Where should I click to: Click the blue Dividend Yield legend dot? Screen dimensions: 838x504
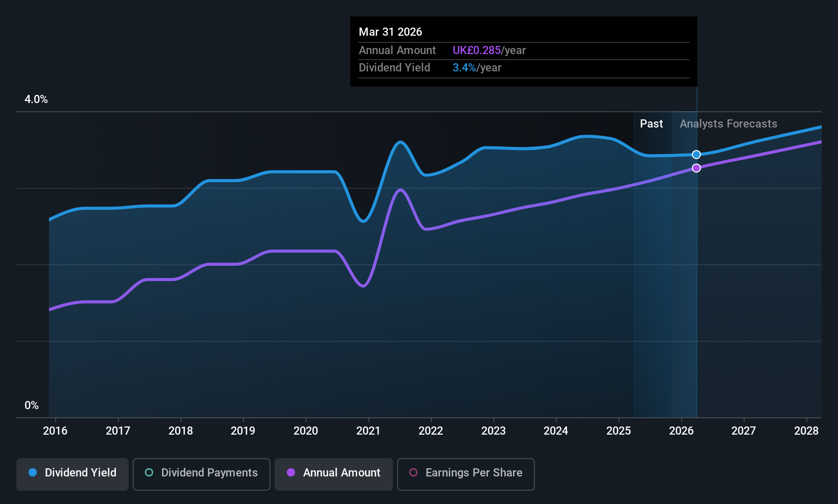[33, 473]
